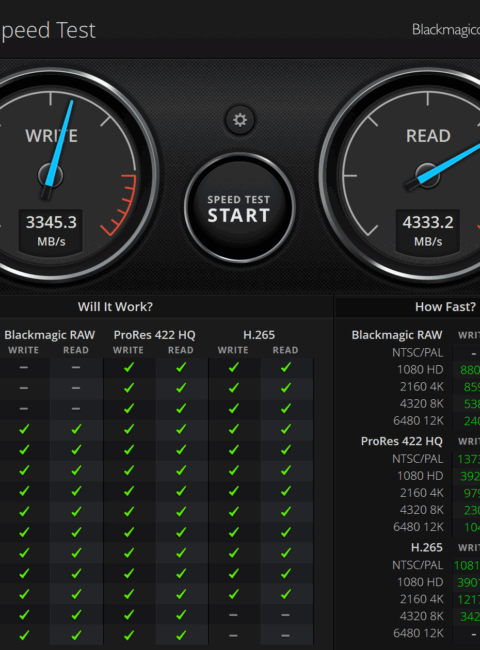Click top-row checkmark under ProRes 422 HQ WRITE
This screenshot has height=650, width=480.
(x=128, y=367)
